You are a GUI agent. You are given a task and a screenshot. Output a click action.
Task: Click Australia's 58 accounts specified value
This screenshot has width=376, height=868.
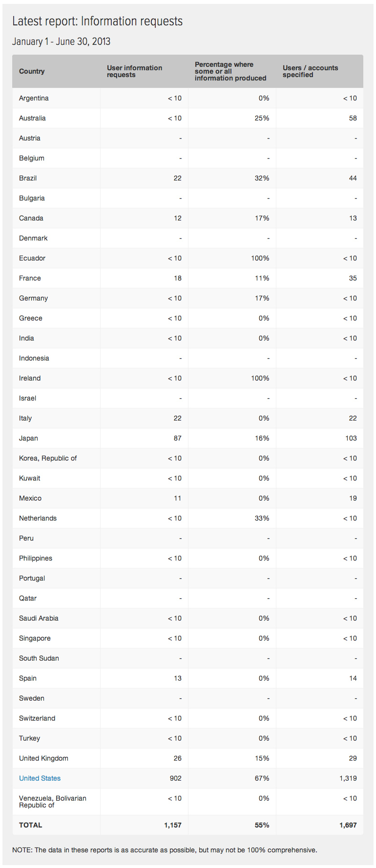pos(353,118)
